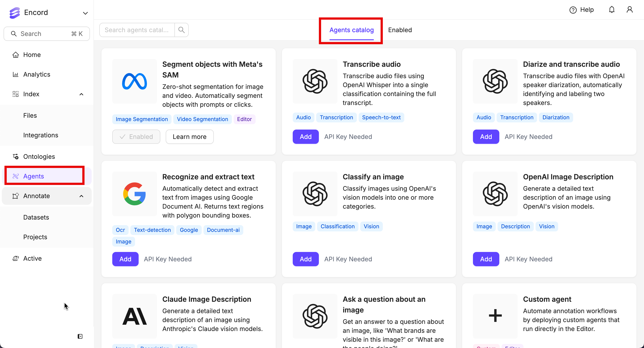Switch to the Enabled tab
The height and width of the screenshot is (348, 644).
(400, 30)
